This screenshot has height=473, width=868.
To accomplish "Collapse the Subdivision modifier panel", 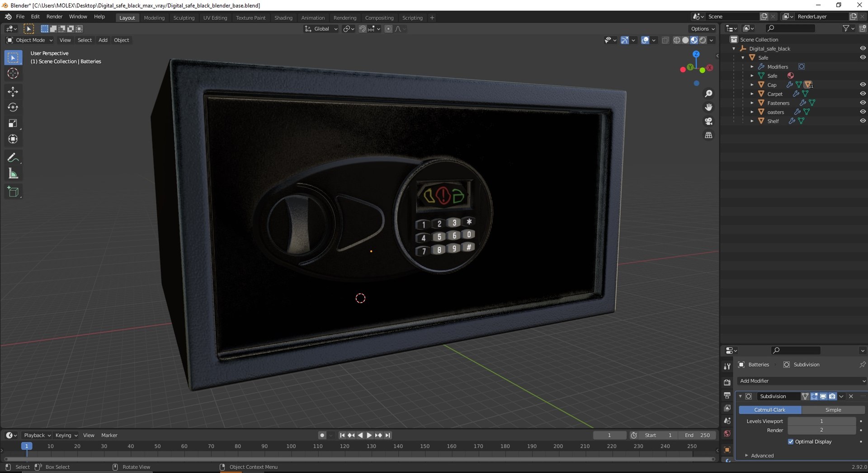I will coord(740,396).
